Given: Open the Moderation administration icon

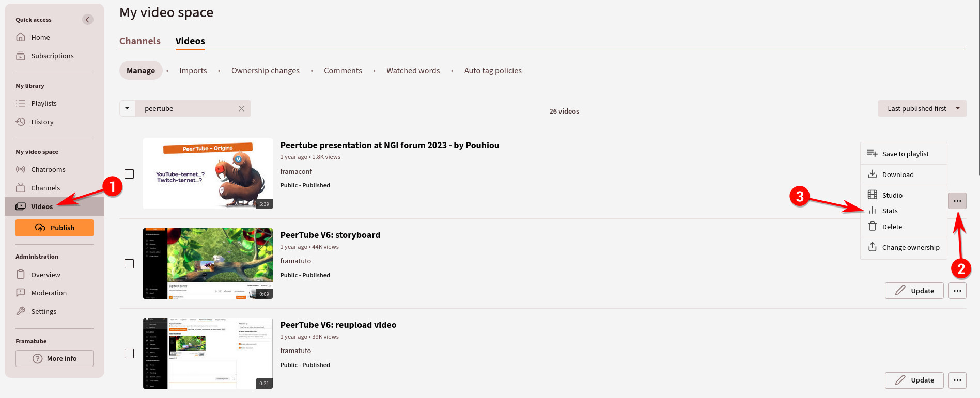Looking at the screenshot, I should (21, 293).
